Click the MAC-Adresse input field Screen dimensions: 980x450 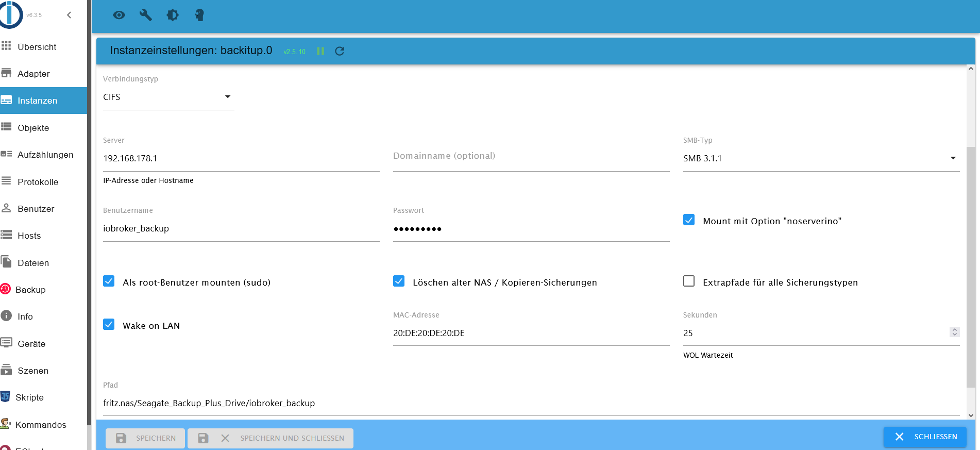(531, 333)
